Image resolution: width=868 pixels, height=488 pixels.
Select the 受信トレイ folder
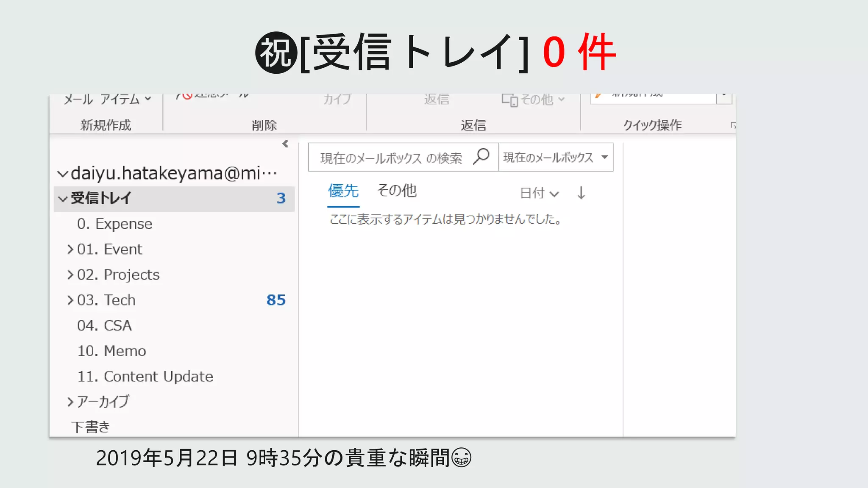[174, 199]
